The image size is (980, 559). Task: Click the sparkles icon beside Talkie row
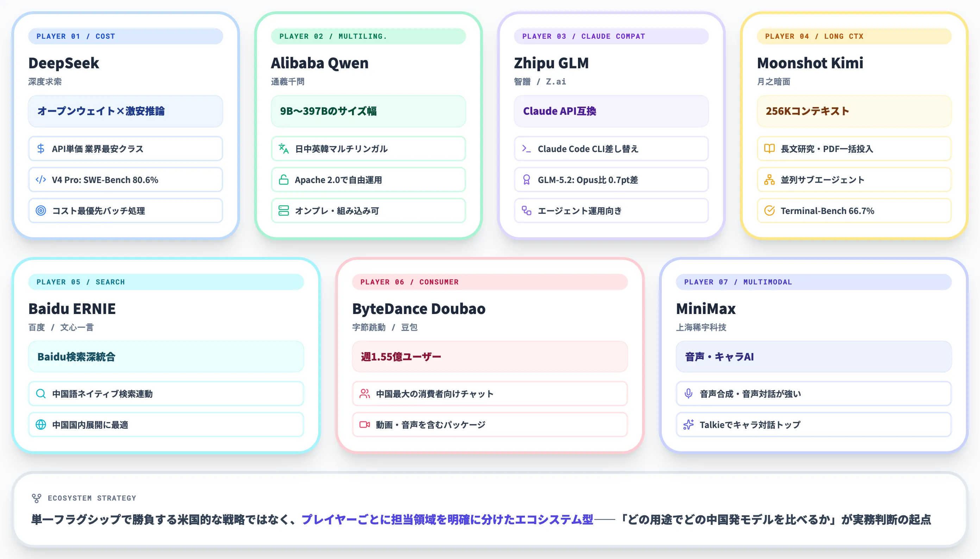coord(689,425)
